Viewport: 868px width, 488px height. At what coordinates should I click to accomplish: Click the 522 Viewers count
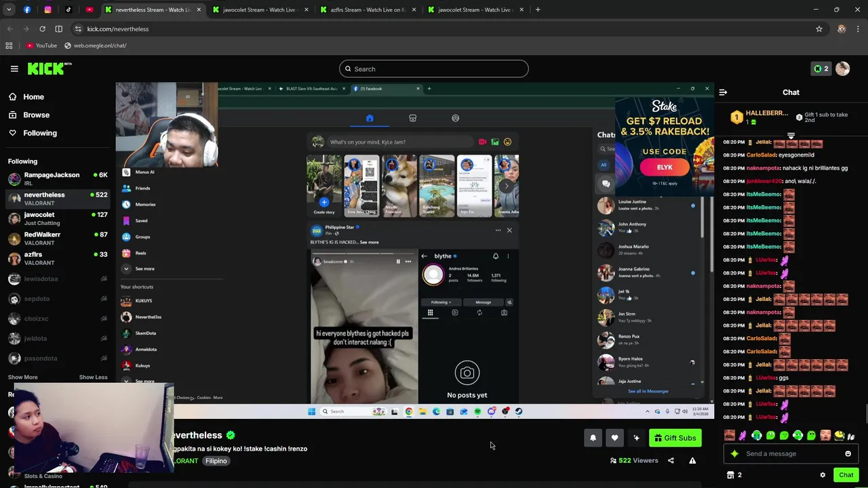pyautogui.click(x=635, y=461)
